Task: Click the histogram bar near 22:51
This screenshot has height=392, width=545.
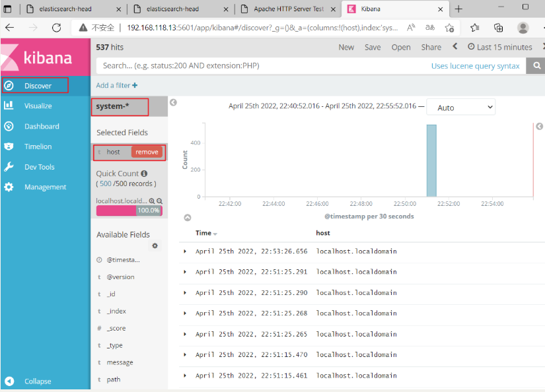Action: pos(431,161)
